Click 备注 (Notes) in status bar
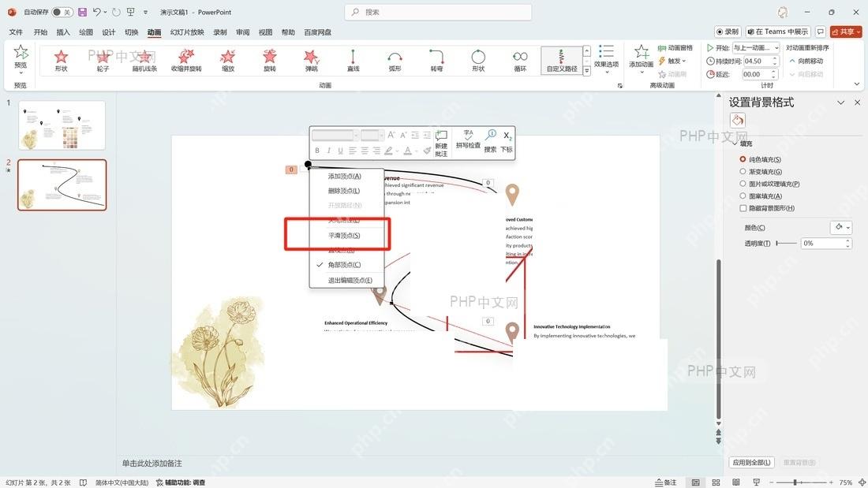 pyautogui.click(x=666, y=482)
